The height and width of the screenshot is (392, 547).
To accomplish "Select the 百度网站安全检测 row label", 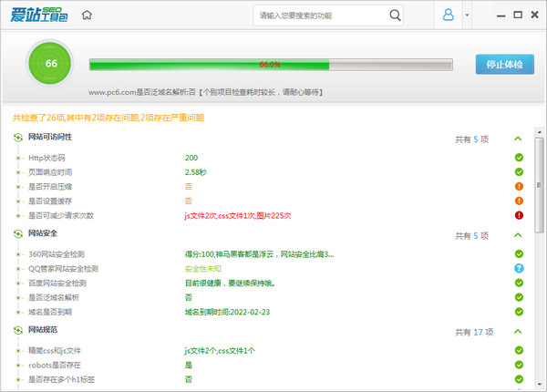I will tap(57, 284).
